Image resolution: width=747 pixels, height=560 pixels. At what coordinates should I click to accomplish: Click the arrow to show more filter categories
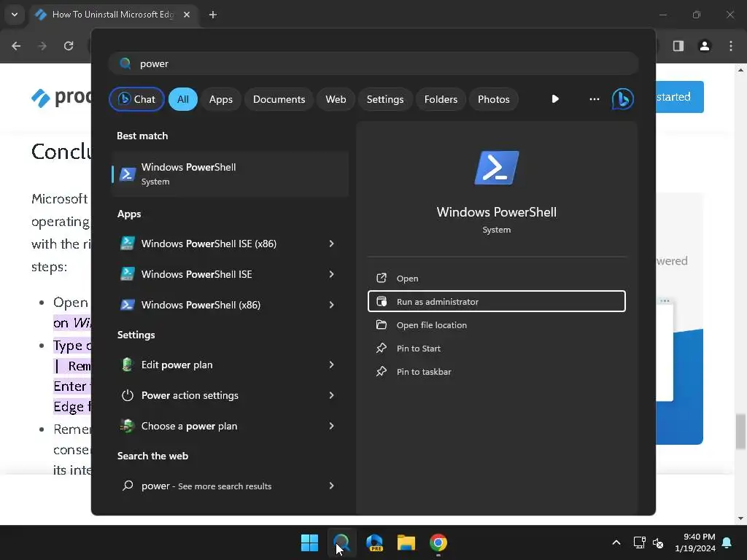[x=555, y=99]
